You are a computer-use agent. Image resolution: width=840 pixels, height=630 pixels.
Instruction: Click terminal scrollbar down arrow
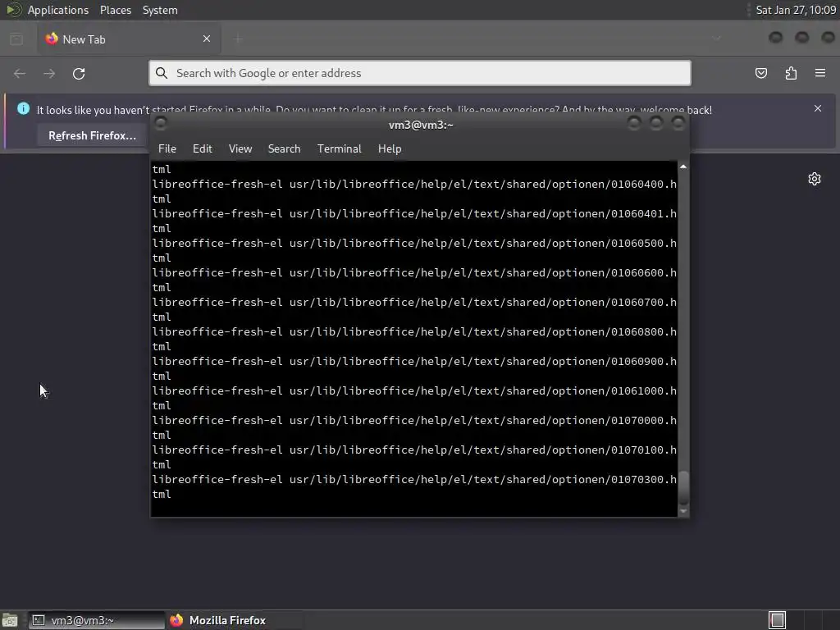pos(683,512)
